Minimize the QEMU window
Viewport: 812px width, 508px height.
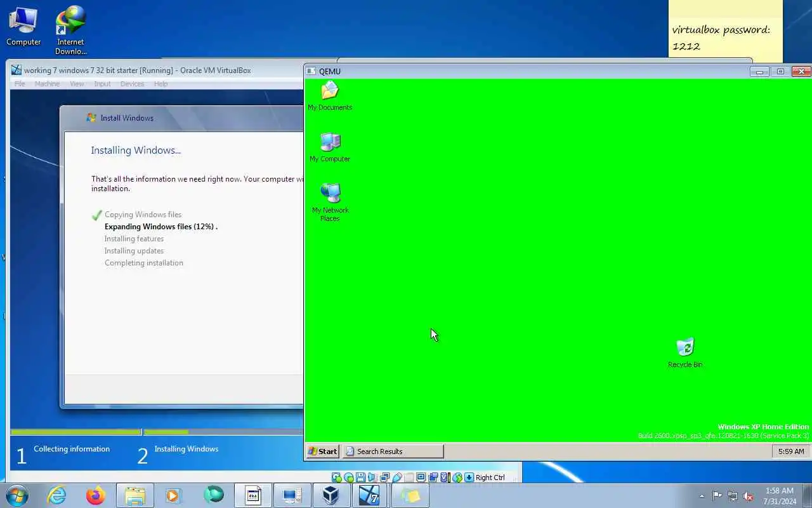tap(759, 71)
